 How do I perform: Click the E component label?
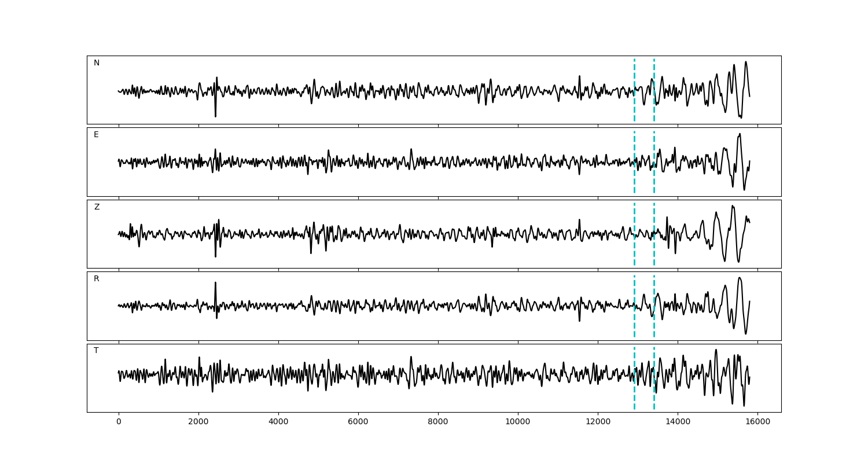96,135
